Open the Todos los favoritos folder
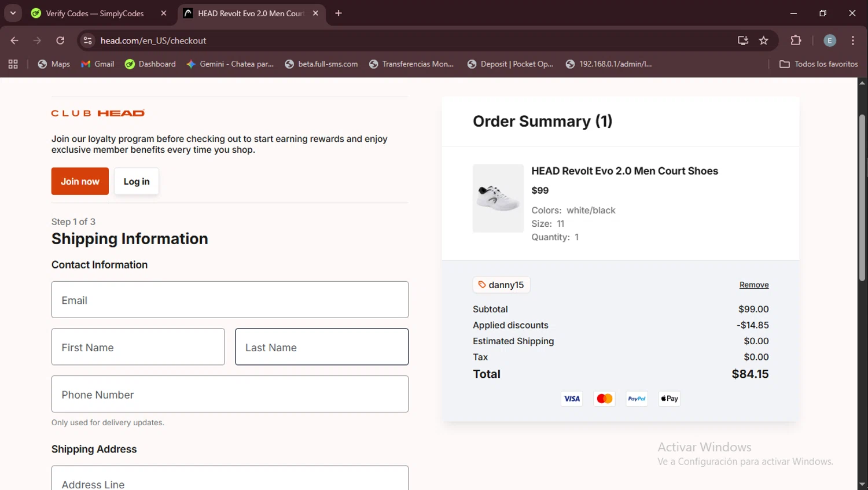The width and height of the screenshot is (868, 490). tap(819, 64)
